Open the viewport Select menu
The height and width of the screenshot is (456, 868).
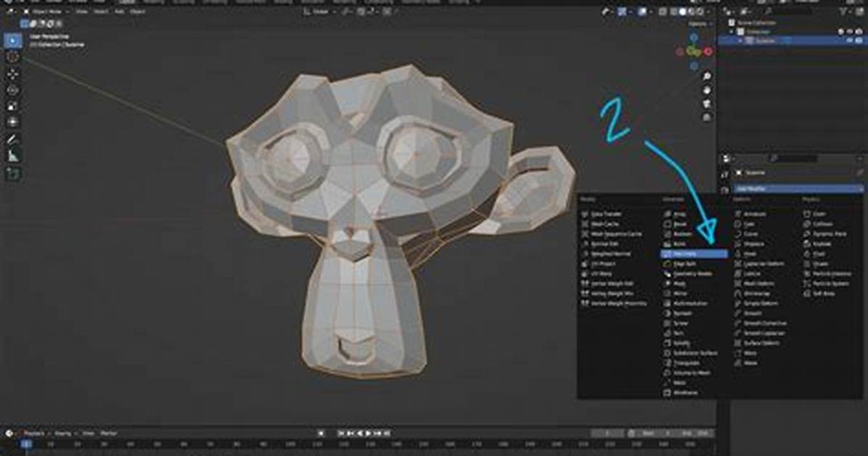tap(100, 11)
